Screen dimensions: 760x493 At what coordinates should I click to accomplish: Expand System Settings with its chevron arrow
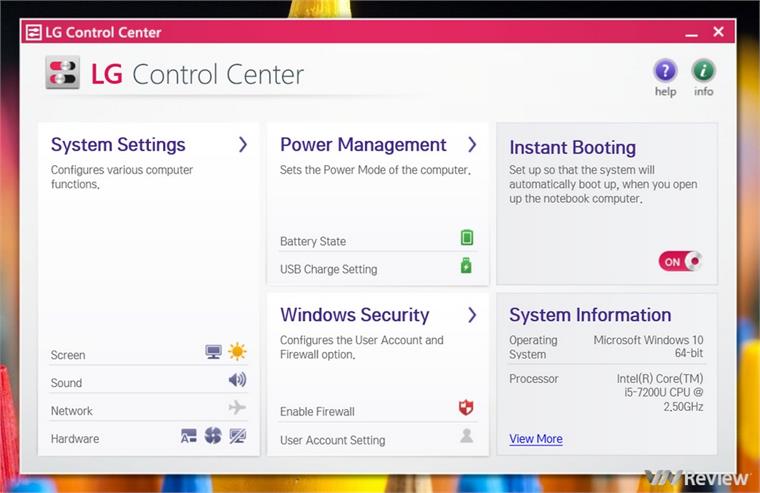243,145
